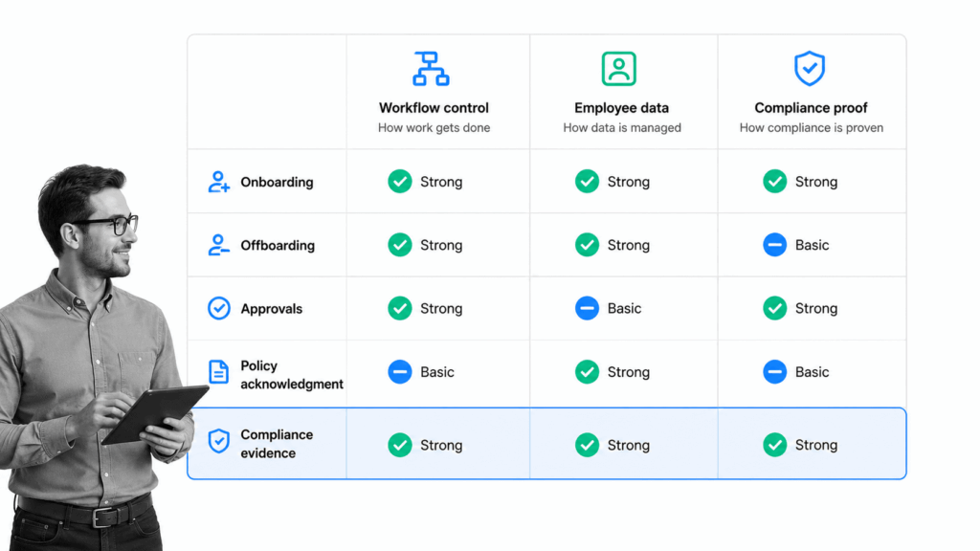Click the Workflow control flowchart icon
Screen dimensions: 980x551
coord(431,69)
